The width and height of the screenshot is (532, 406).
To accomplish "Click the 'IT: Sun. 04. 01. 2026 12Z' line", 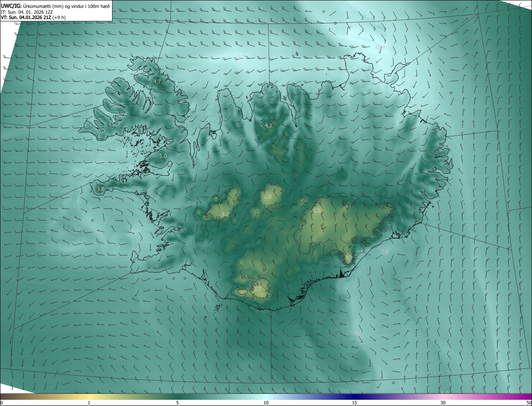I will click(27, 12).
